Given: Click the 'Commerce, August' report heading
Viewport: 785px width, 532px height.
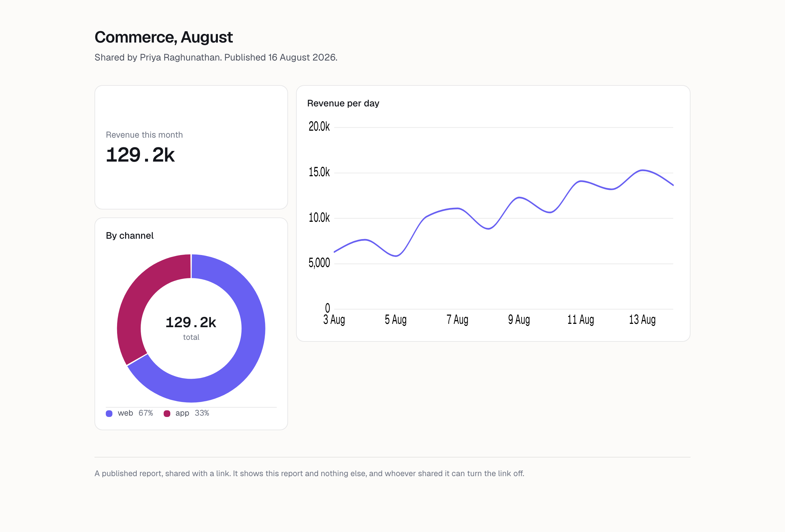Looking at the screenshot, I should click(x=163, y=37).
